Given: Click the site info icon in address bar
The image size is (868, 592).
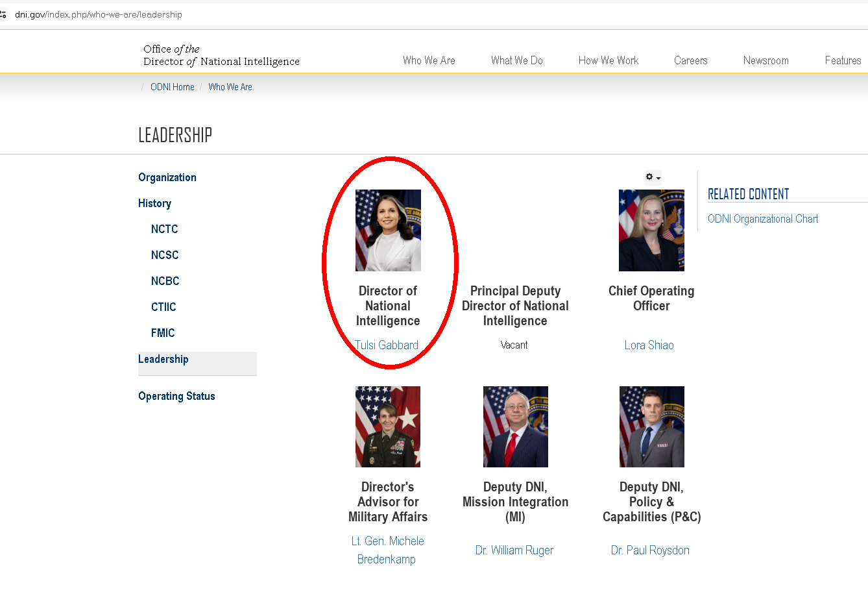Looking at the screenshot, I should click(x=3, y=14).
